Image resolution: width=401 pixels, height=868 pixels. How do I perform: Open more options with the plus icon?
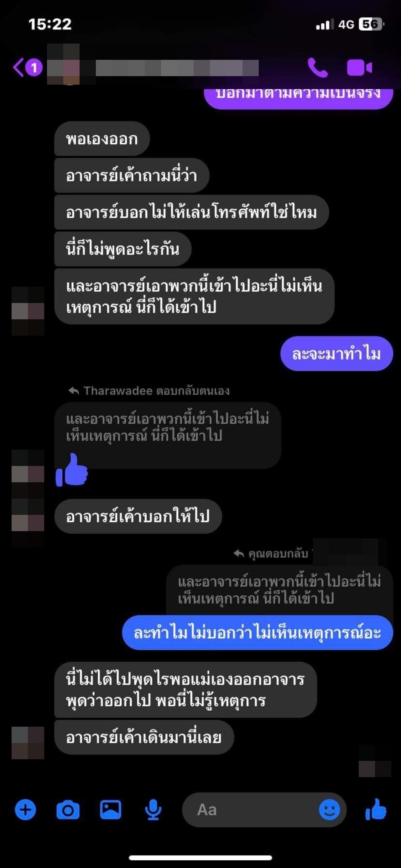click(x=25, y=810)
